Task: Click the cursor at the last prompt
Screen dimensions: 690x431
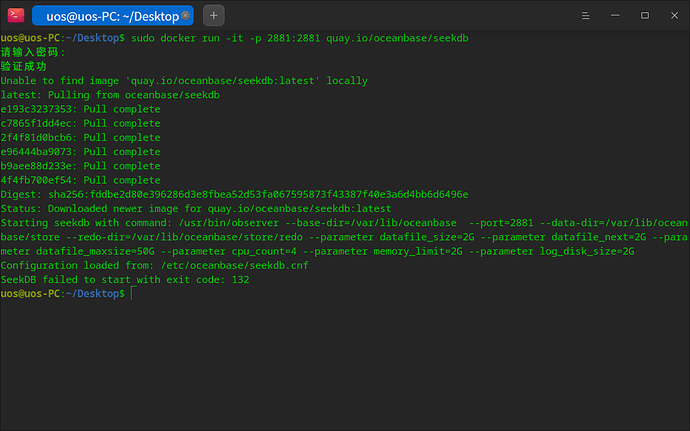Action: coord(131,294)
